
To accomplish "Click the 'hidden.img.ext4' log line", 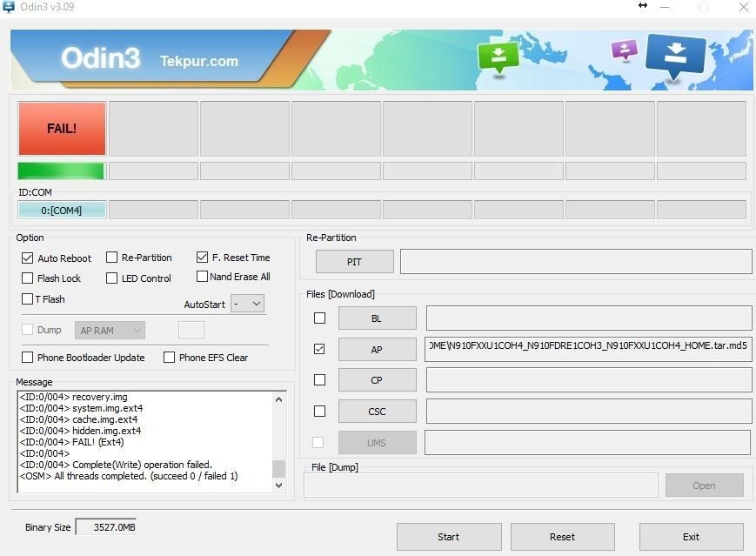I will [81, 431].
